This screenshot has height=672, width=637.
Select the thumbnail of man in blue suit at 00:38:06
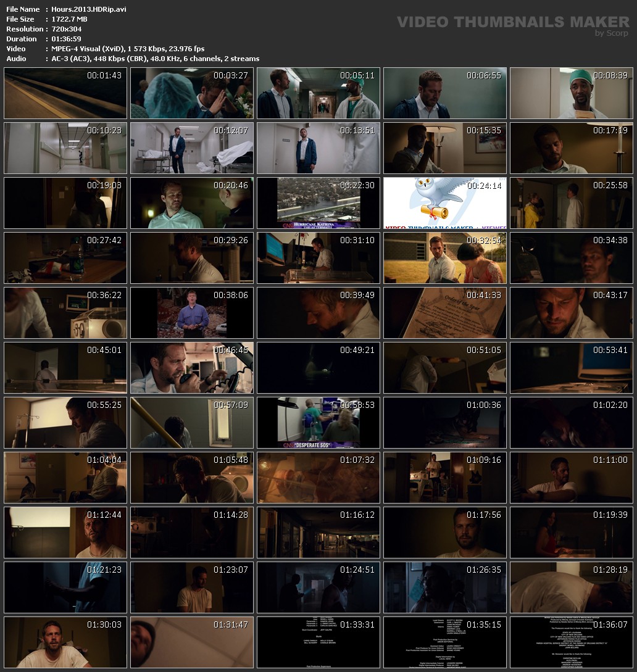pyautogui.click(x=191, y=313)
